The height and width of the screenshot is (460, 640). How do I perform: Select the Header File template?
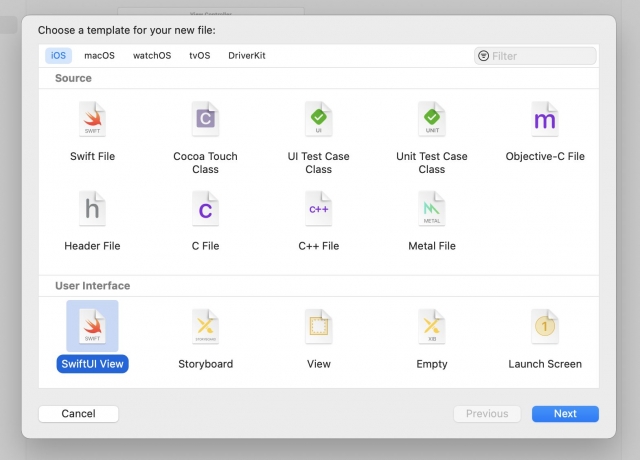pyautogui.click(x=92, y=210)
